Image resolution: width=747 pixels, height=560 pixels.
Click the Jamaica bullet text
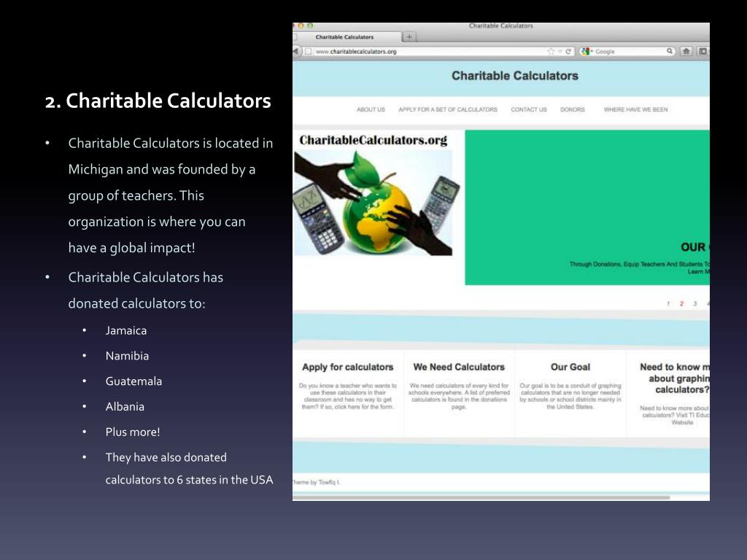click(125, 330)
